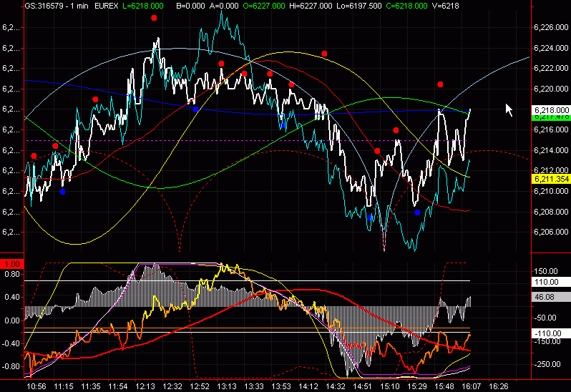Select the EUREX exchange label

pos(107,6)
